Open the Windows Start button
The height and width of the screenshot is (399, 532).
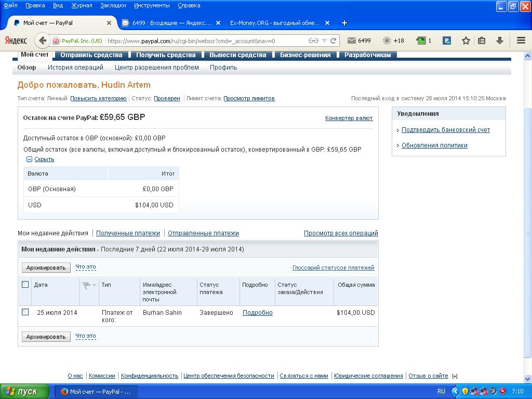click(x=24, y=392)
